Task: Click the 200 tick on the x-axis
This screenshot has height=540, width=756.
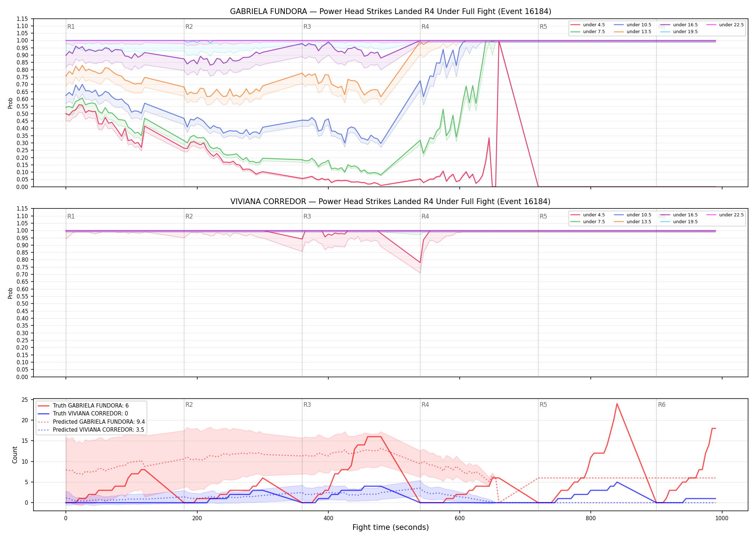Action: [197, 518]
